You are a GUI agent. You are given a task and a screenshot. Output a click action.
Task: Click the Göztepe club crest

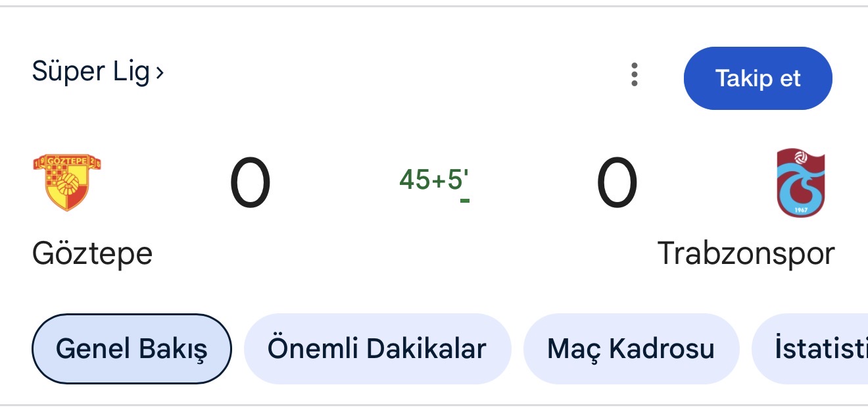(66, 182)
